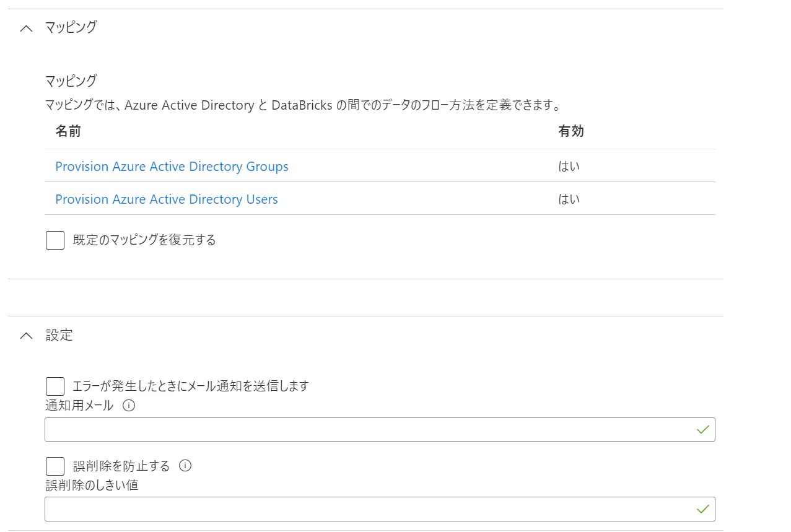Click the マッピング section header title

(x=71, y=27)
